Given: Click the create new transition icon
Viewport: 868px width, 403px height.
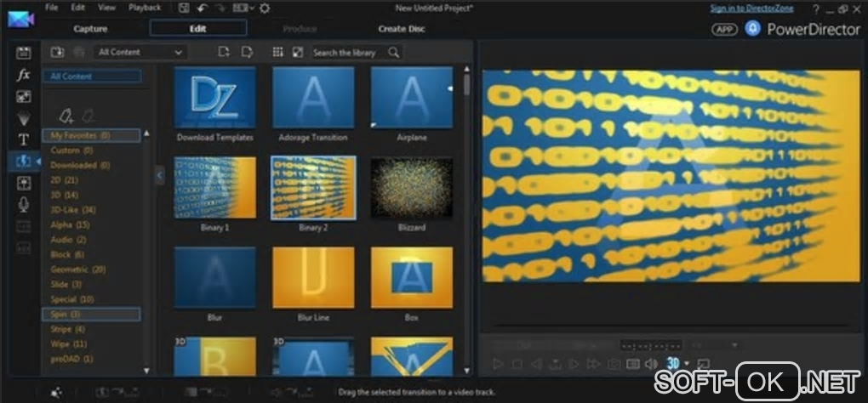Looking at the screenshot, I should (224, 52).
